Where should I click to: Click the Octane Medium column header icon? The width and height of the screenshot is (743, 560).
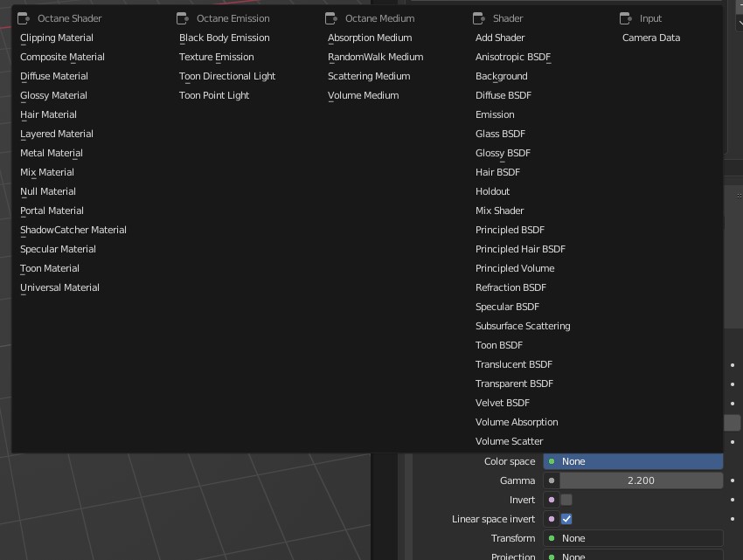click(331, 18)
